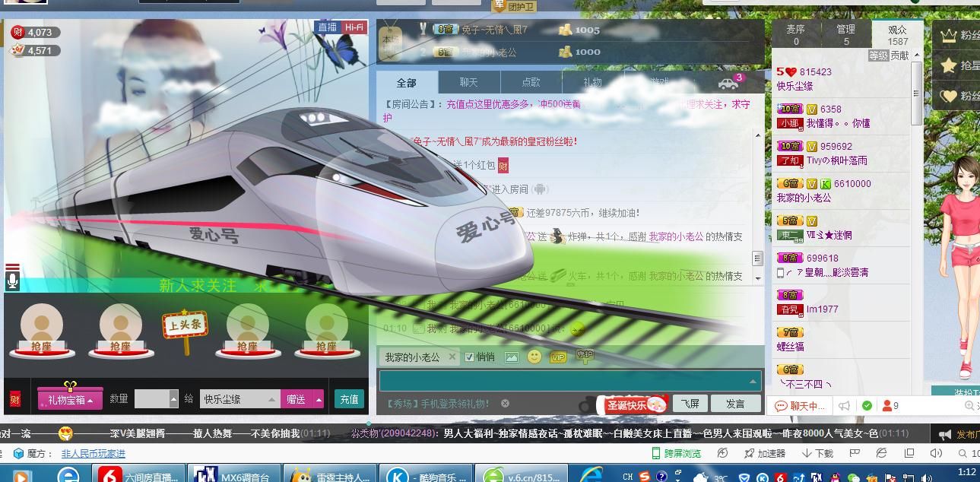Click the 赠送 send gift button
Viewport: 980px width, 482px height.
[x=296, y=399]
